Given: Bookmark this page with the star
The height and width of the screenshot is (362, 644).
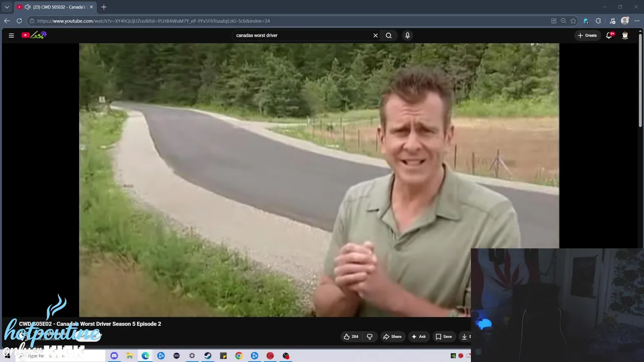Looking at the screenshot, I should [x=573, y=21].
